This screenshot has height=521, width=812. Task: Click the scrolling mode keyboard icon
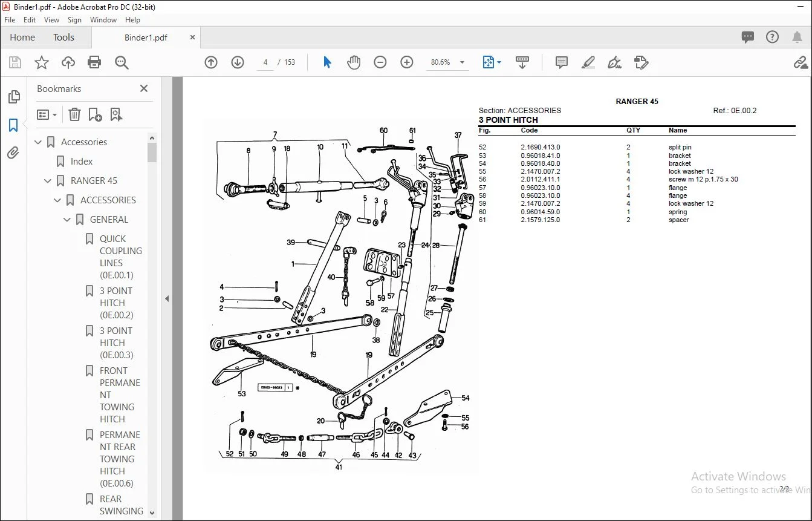point(522,62)
